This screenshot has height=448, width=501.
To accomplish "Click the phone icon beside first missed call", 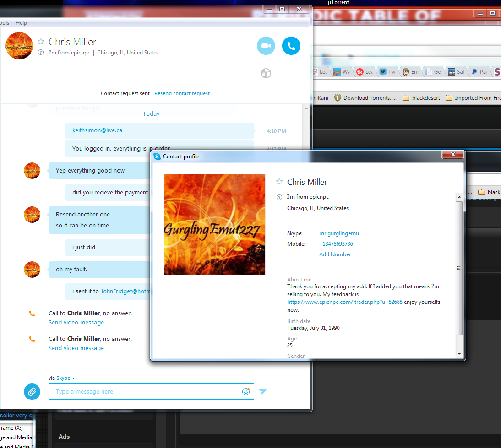I will 32,313.
